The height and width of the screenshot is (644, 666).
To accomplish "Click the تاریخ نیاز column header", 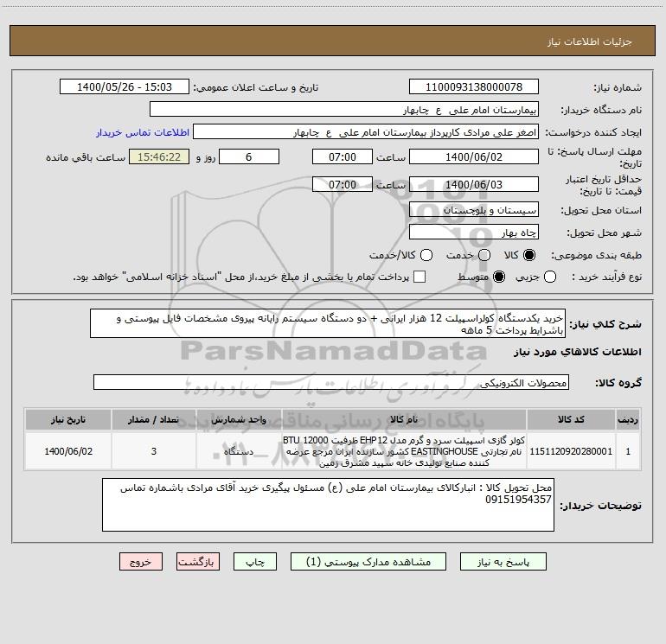I will [68, 419].
